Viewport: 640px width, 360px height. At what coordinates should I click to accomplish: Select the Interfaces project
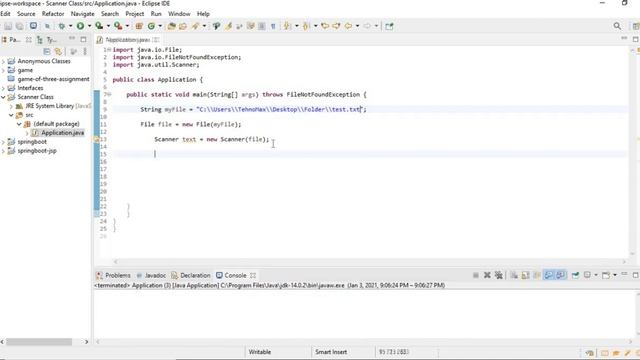click(x=30, y=88)
